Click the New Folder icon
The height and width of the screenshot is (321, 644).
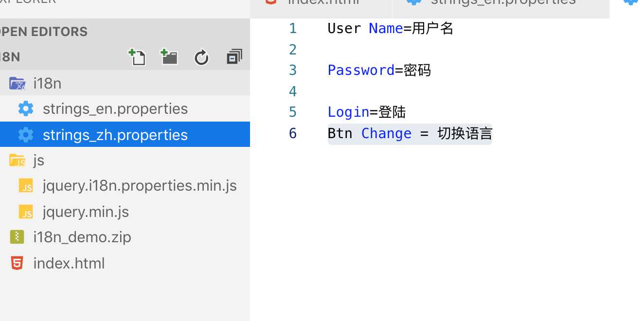point(169,57)
